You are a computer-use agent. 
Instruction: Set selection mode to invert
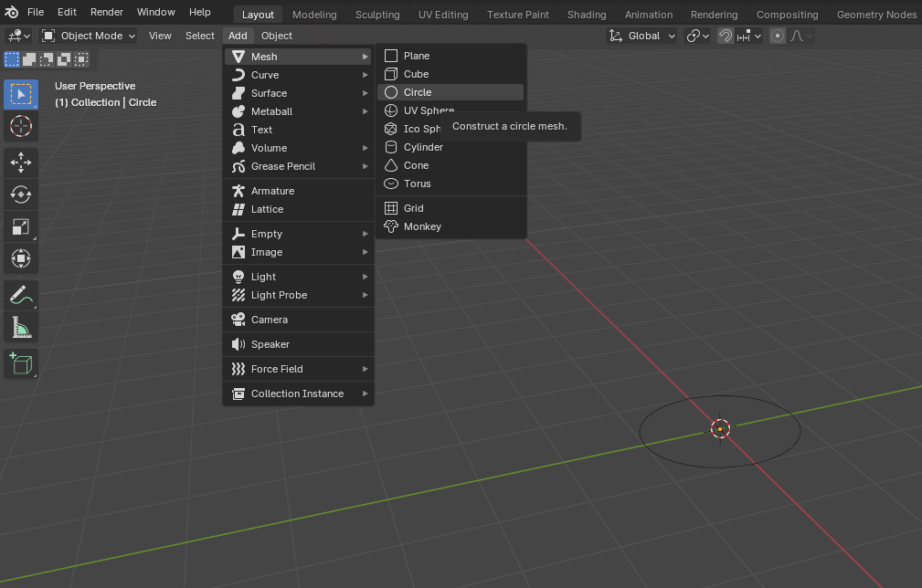pyautogui.click(x=64, y=59)
